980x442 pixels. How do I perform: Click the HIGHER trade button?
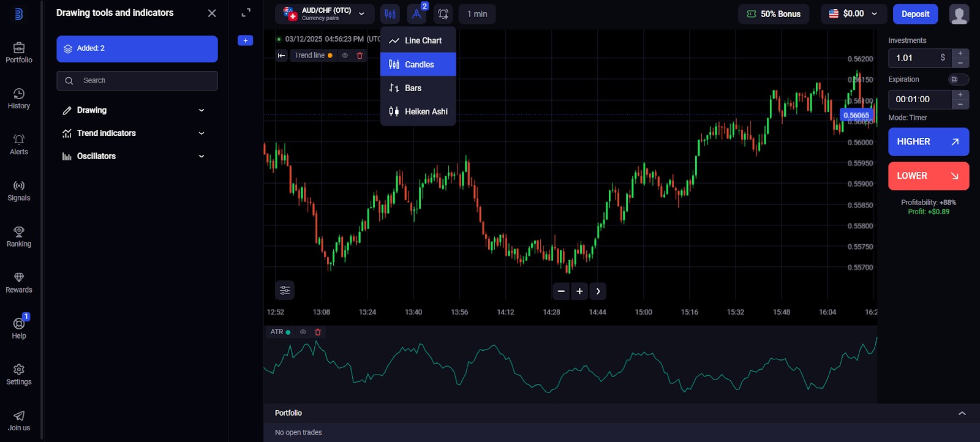point(929,141)
